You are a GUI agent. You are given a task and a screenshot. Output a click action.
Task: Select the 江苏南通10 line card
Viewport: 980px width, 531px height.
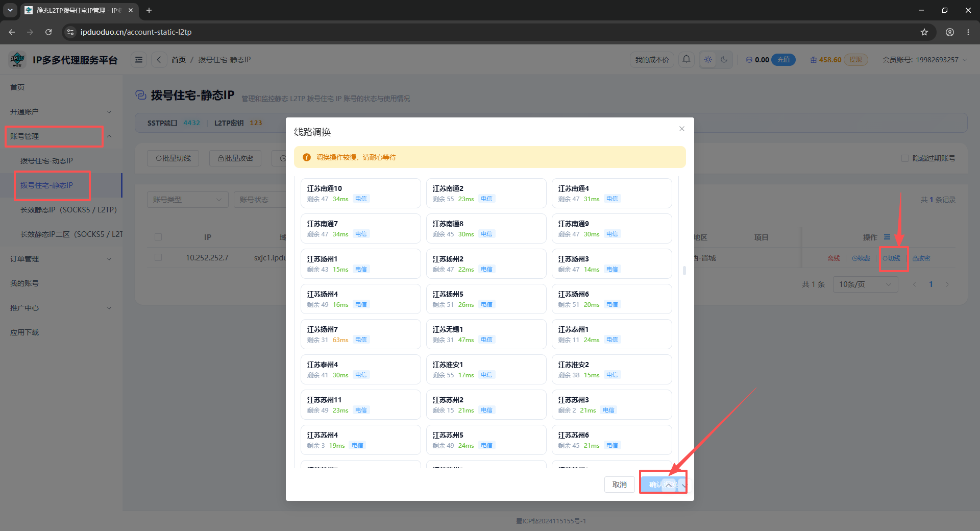[360, 193]
